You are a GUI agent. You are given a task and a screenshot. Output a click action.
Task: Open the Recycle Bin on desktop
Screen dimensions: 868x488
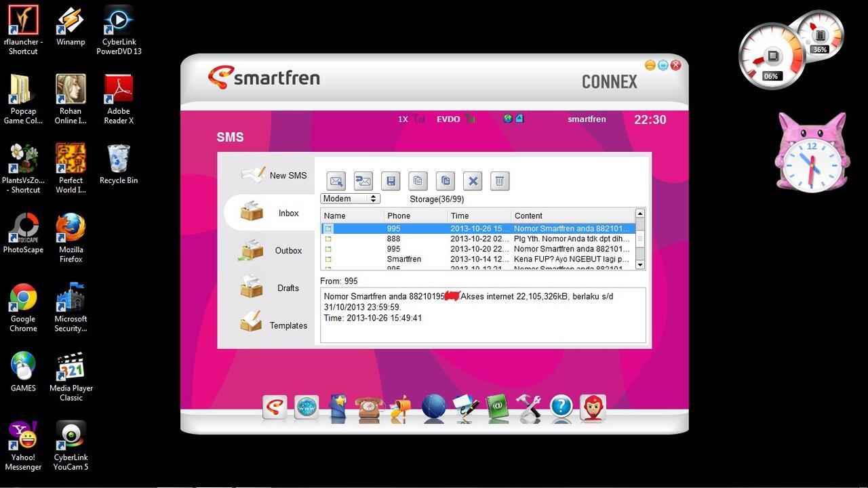pyautogui.click(x=118, y=164)
